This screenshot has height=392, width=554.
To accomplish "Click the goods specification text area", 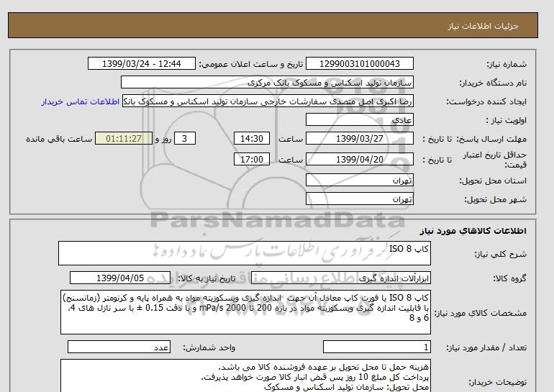I will click(245, 313).
